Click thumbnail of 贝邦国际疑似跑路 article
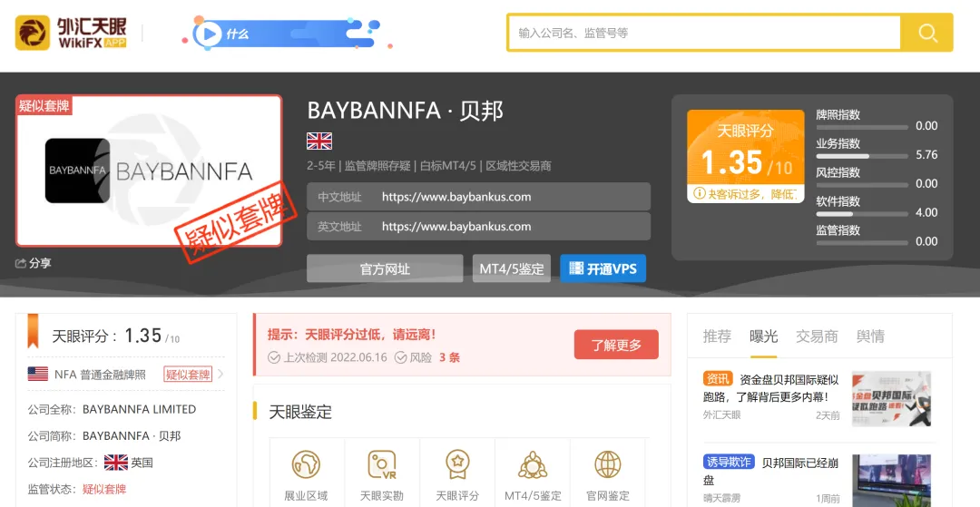Screen dimensions: 980x507 (x=891, y=398)
